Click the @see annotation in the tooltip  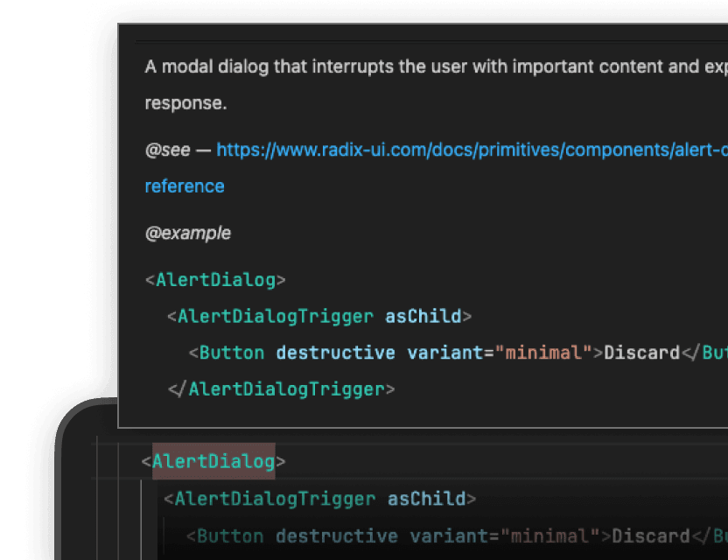168,150
